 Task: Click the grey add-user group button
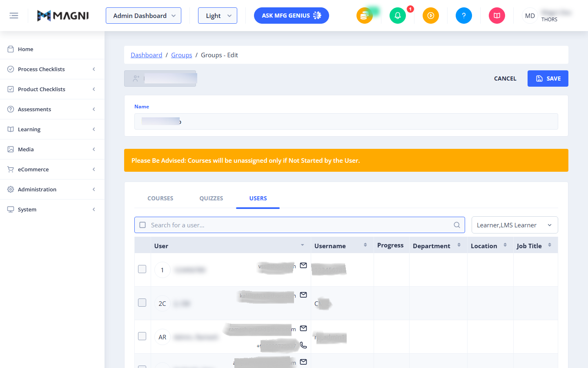[160, 79]
